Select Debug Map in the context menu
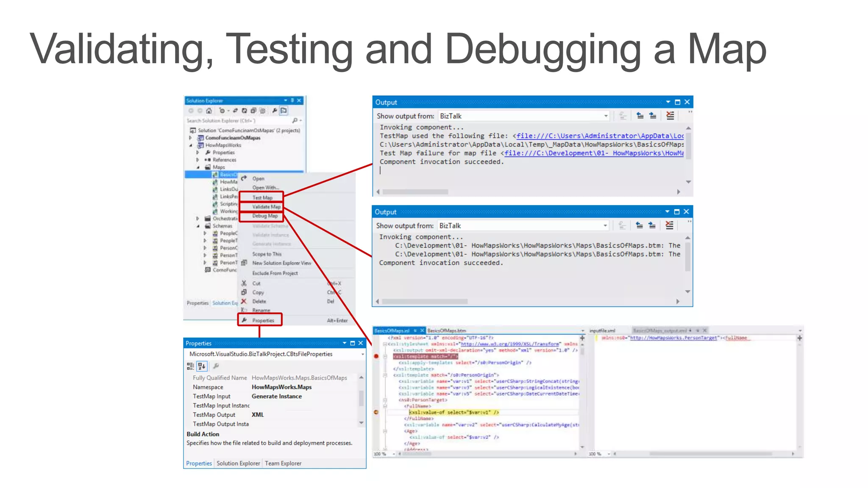Viewport: 868px width, 488px height. click(x=265, y=216)
